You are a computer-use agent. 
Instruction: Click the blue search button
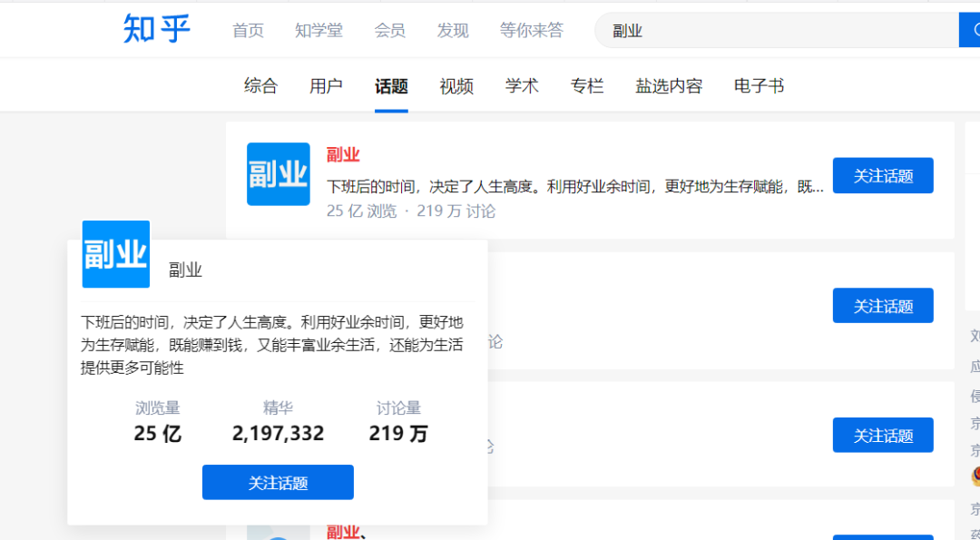[x=970, y=30]
